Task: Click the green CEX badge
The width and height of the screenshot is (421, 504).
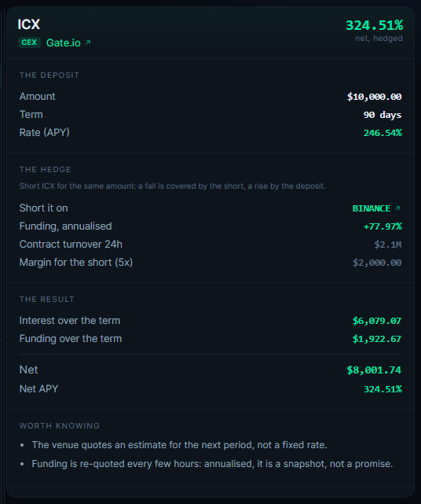Action: click(29, 42)
